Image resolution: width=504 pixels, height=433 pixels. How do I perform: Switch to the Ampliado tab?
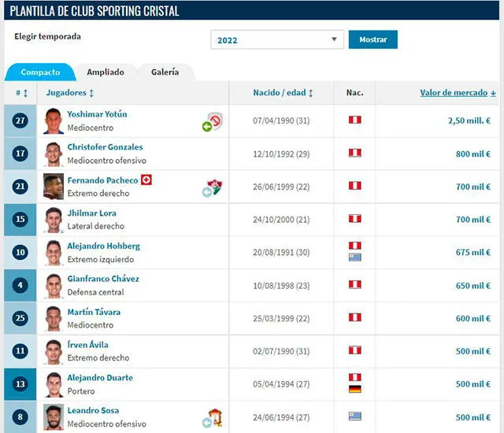pos(106,72)
